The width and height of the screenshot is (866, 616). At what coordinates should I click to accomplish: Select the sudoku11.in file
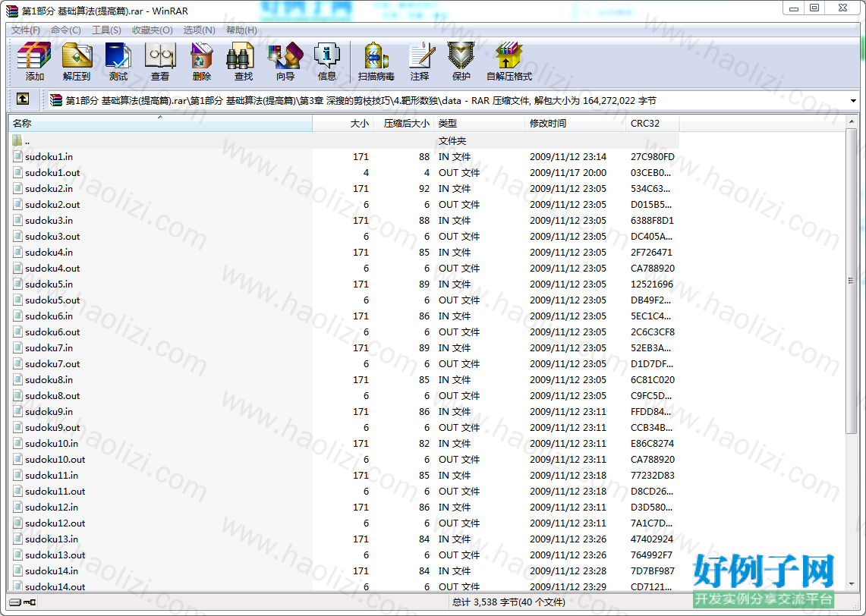[52, 475]
